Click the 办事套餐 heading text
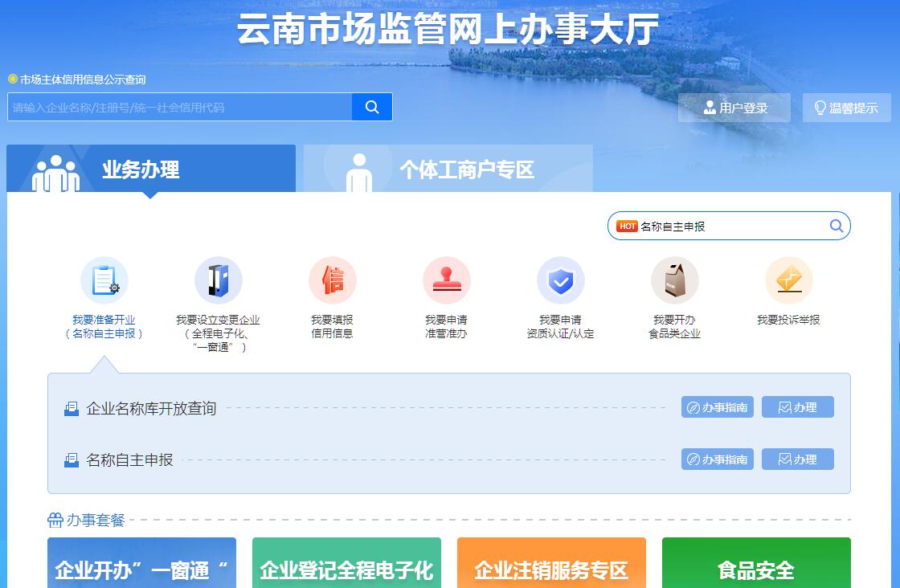The width and height of the screenshot is (900, 588). (96, 521)
